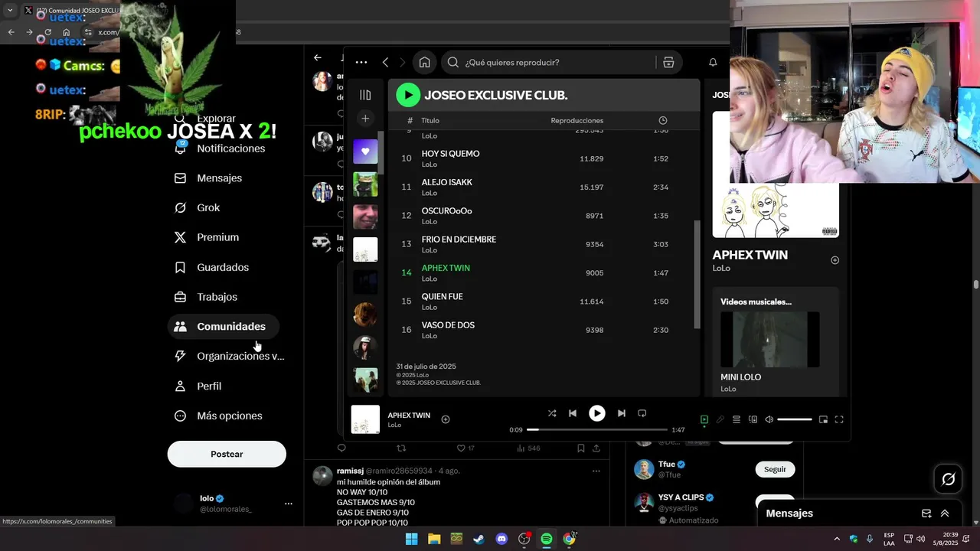
Task: Open Premium in X sidebar
Action: 207,237
